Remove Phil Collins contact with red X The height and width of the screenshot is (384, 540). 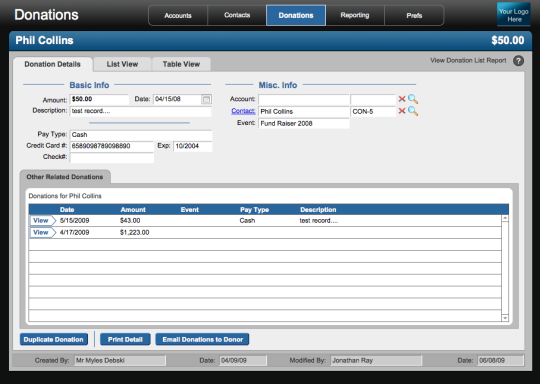tap(402, 111)
